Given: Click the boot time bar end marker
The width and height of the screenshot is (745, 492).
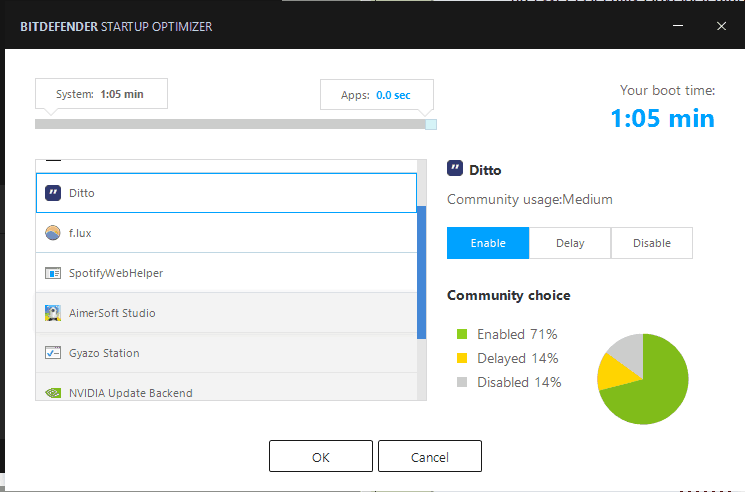Looking at the screenshot, I should [431, 124].
